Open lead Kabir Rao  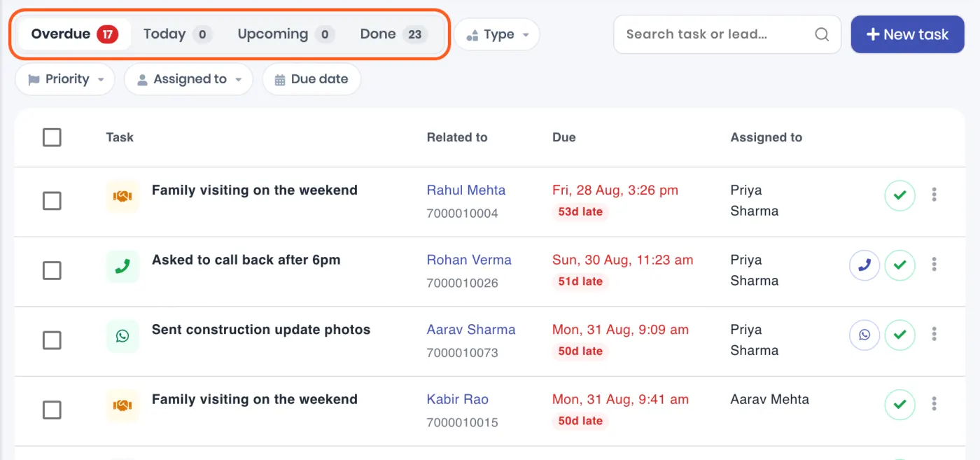click(458, 399)
